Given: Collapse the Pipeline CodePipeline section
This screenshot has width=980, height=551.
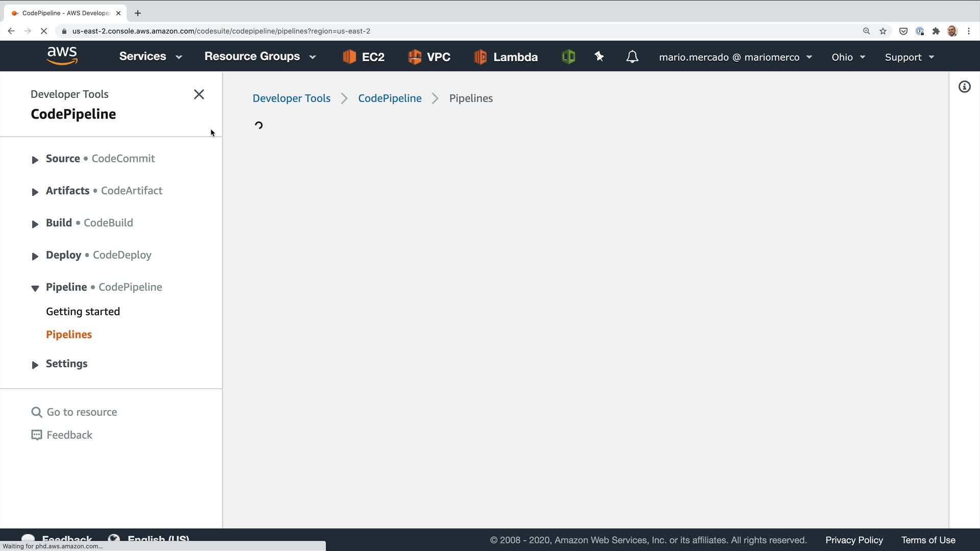Looking at the screenshot, I should point(35,288).
